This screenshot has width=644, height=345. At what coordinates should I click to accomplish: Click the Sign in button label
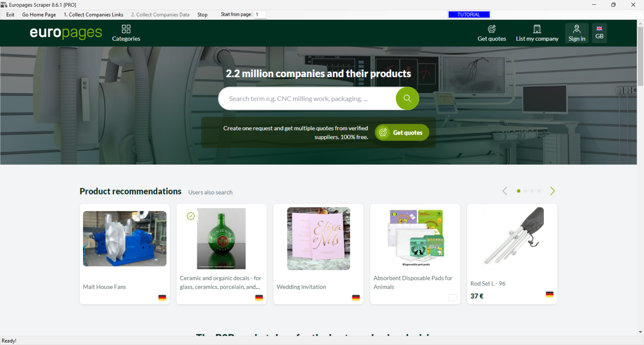coord(577,39)
